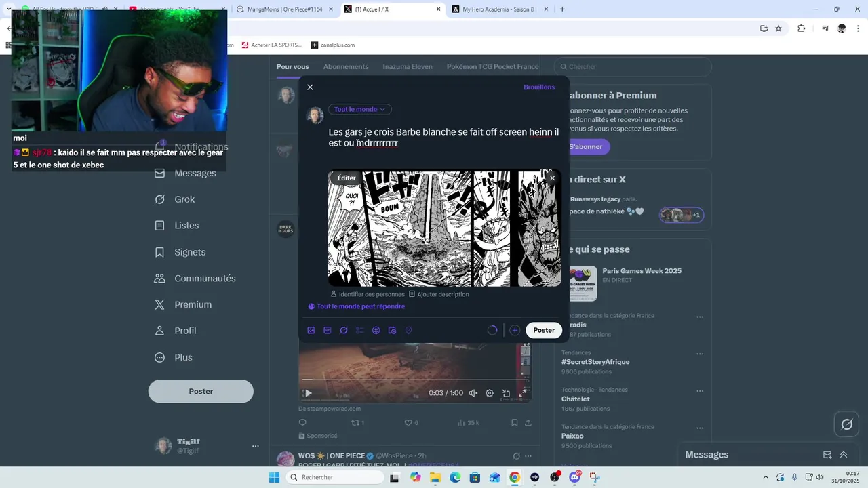
Task: Share the sponsored post
Action: (528, 422)
